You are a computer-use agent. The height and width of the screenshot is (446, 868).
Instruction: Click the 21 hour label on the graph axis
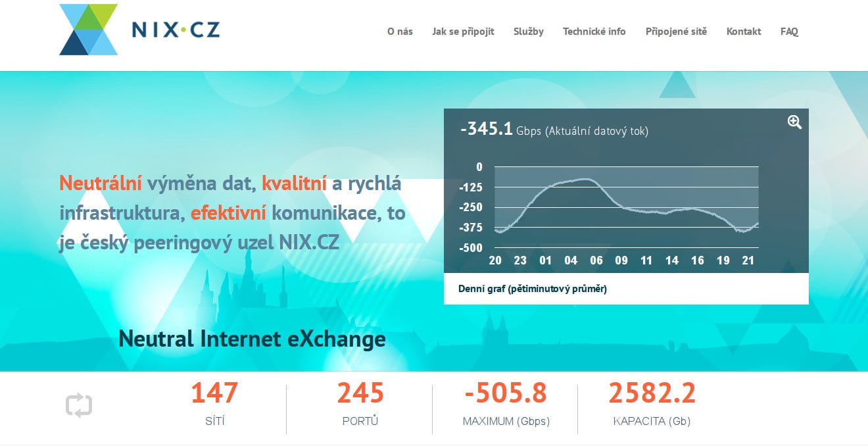pos(748,260)
